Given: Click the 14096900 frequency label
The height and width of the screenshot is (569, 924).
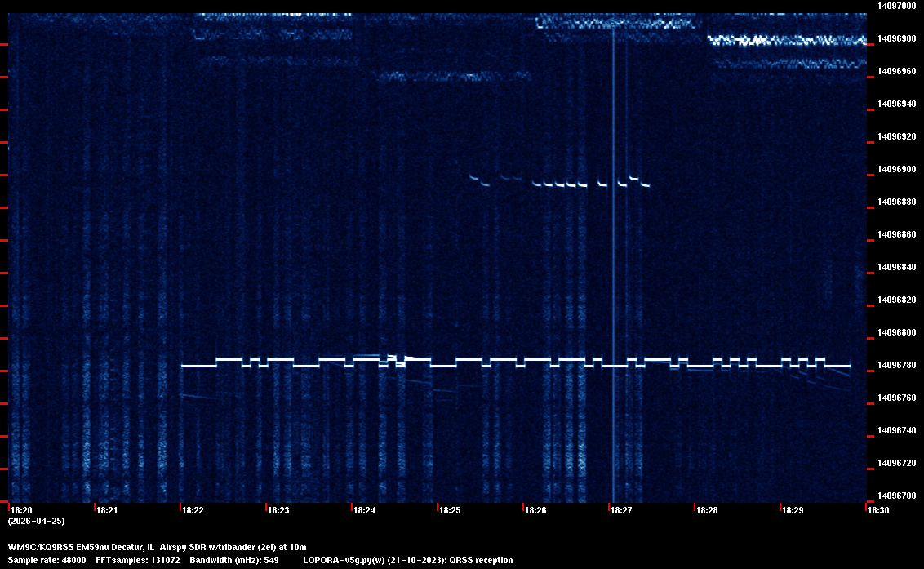Looking at the screenshot, I should pyautogui.click(x=896, y=169).
